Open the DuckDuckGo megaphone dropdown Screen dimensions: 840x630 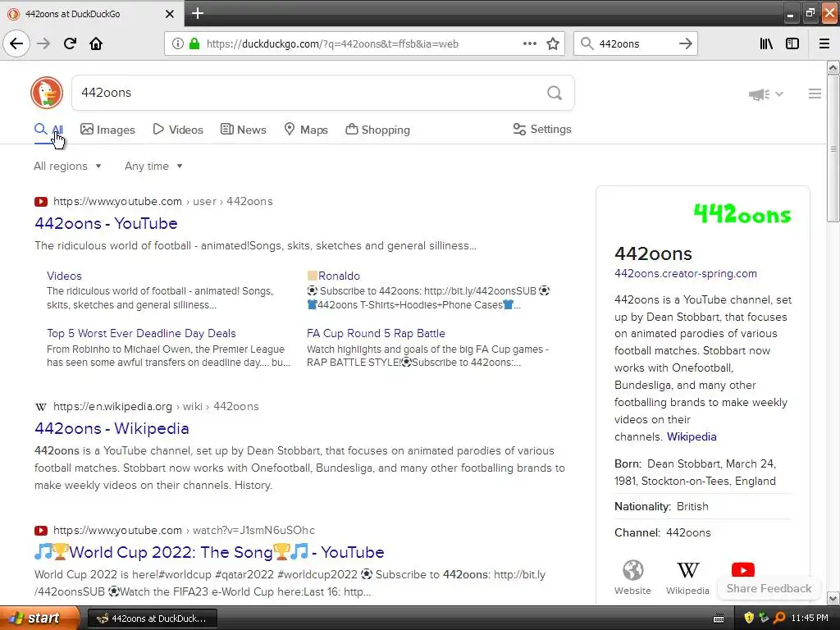coord(766,94)
